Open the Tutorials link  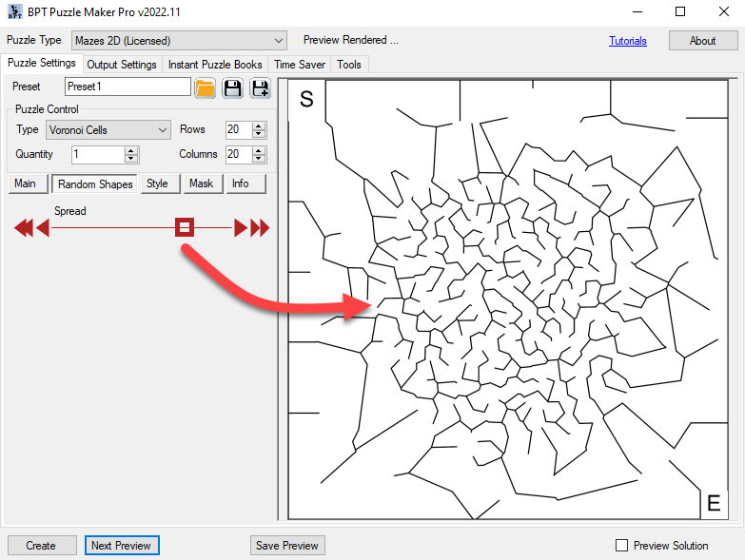coord(627,41)
